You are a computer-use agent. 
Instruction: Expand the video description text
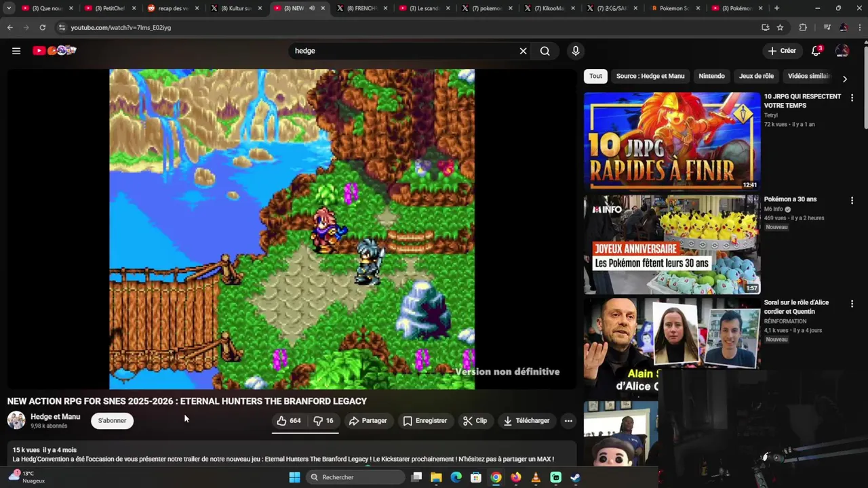coord(292,455)
